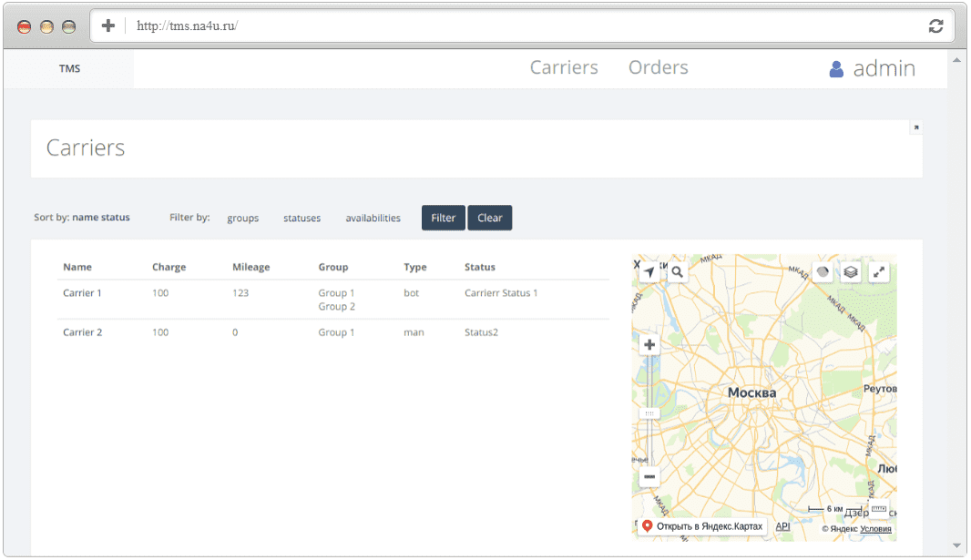Zoom in with the map plus button
This screenshot has width=971, height=560.
point(649,345)
